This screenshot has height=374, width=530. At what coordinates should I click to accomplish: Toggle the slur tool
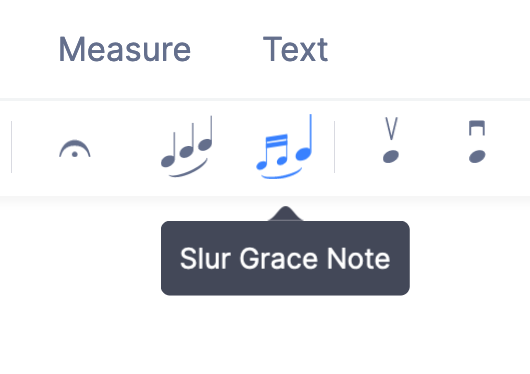coord(187,146)
